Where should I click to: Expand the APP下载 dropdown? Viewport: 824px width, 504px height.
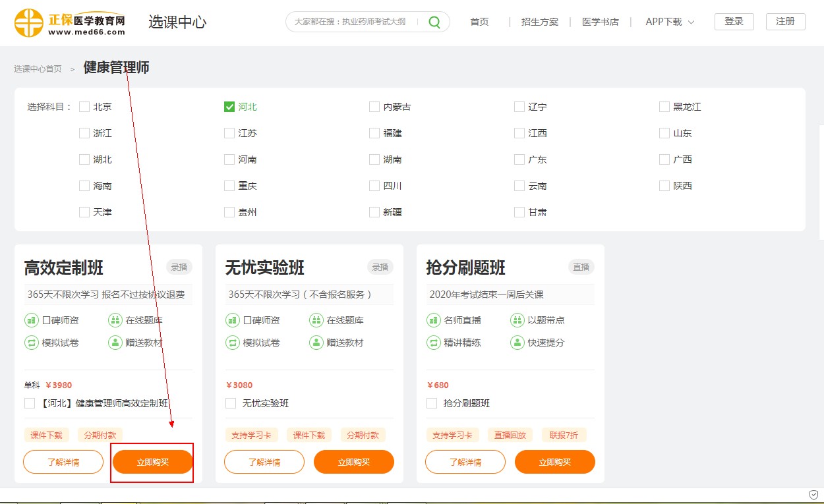tap(670, 22)
